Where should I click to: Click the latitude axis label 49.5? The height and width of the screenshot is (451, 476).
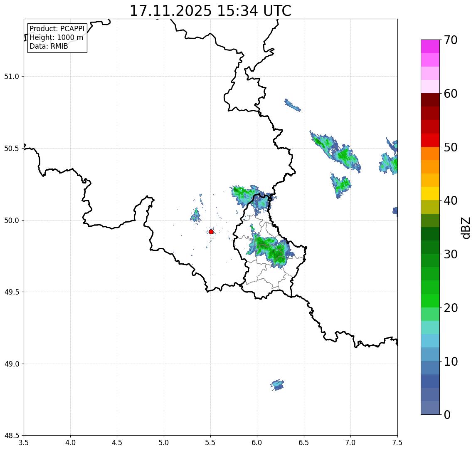11,292
